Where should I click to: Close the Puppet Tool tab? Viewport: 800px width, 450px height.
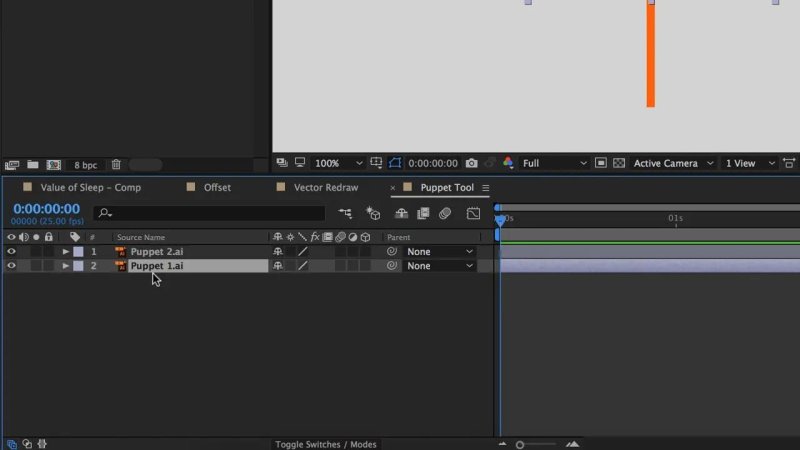click(x=393, y=188)
